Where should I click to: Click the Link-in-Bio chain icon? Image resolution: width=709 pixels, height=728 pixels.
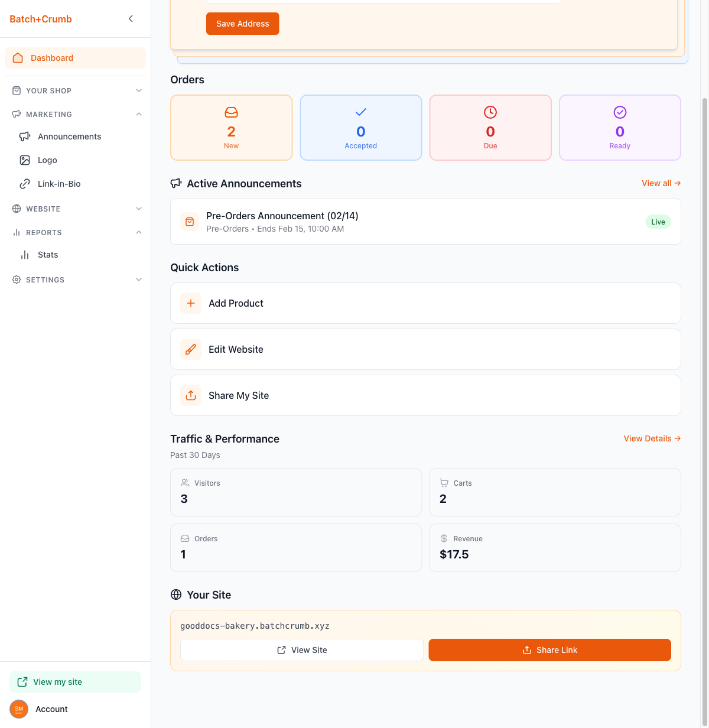(x=25, y=184)
